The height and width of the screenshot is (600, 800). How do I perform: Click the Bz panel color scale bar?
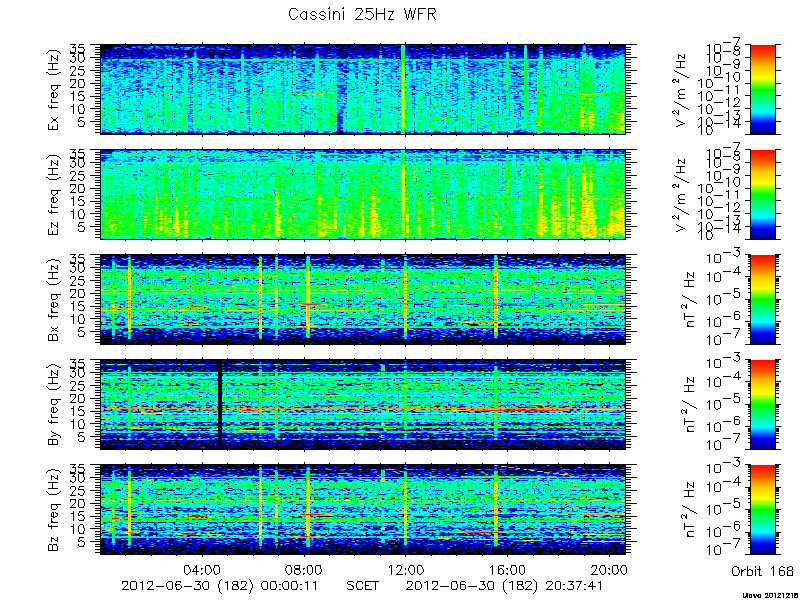(762, 510)
